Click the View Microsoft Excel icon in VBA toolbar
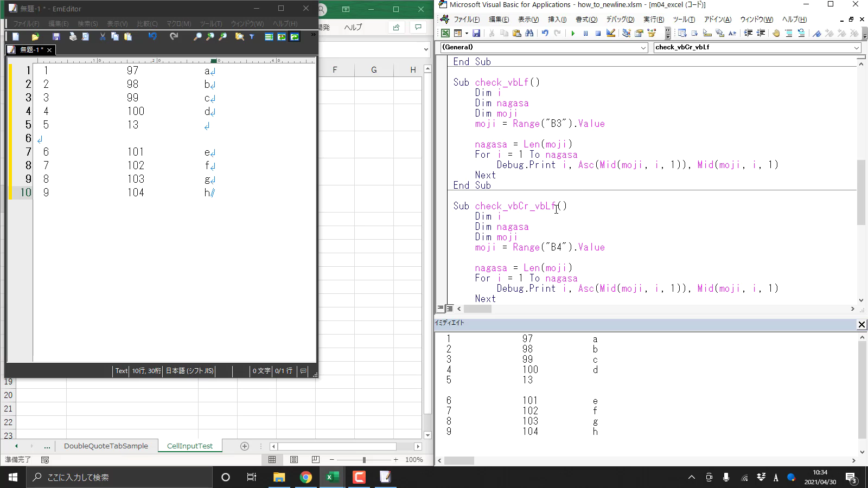 coord(445,34)
